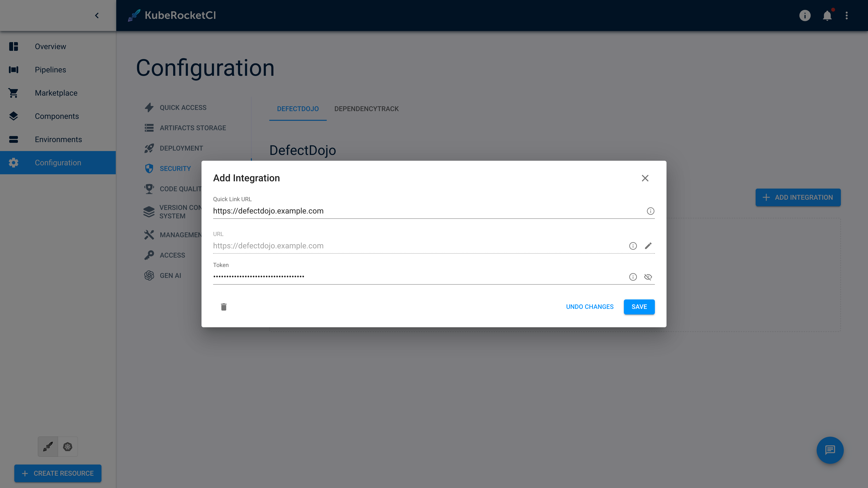Click the help info circle icon top bar
Viewport: 868px width, 488px height.
coord(805,15)
